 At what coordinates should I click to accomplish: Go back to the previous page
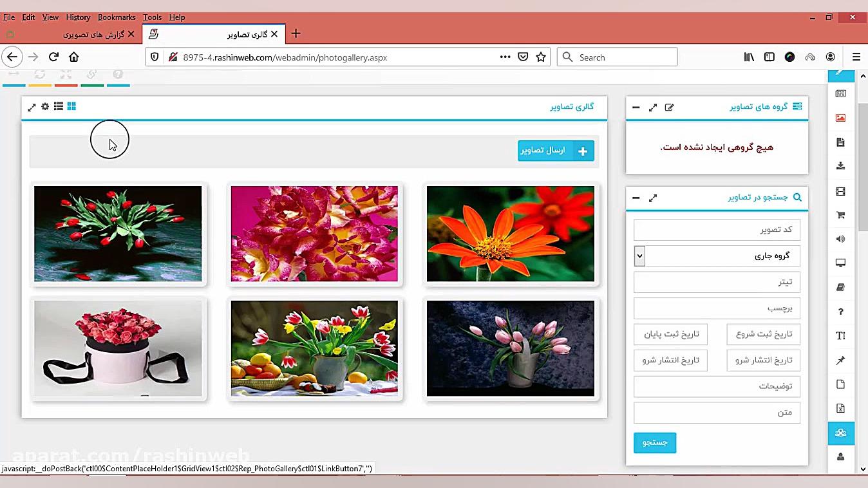(x=12, y=57)
